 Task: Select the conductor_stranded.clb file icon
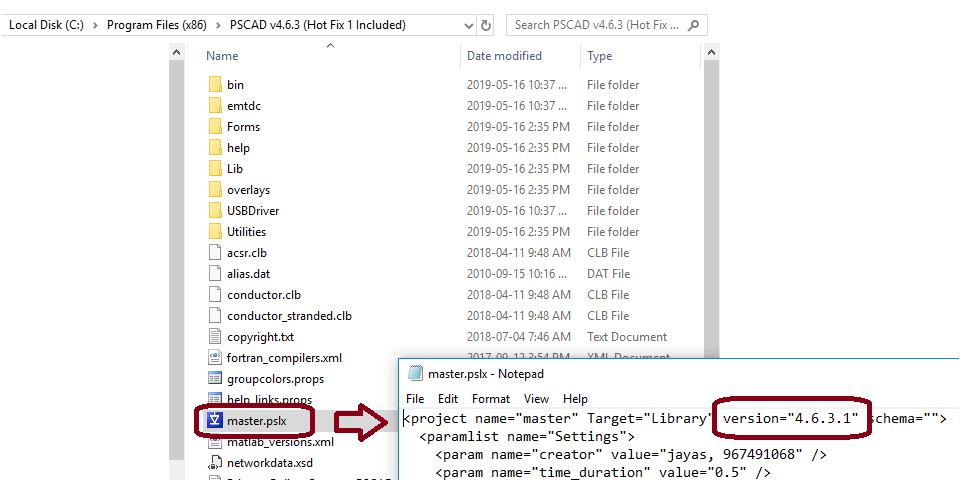click(215, 316)
